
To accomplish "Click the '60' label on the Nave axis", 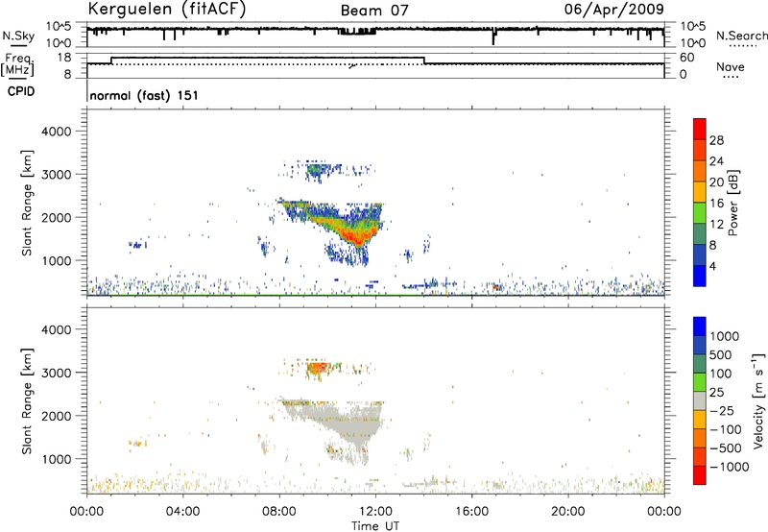I will [x=687, y=58].
